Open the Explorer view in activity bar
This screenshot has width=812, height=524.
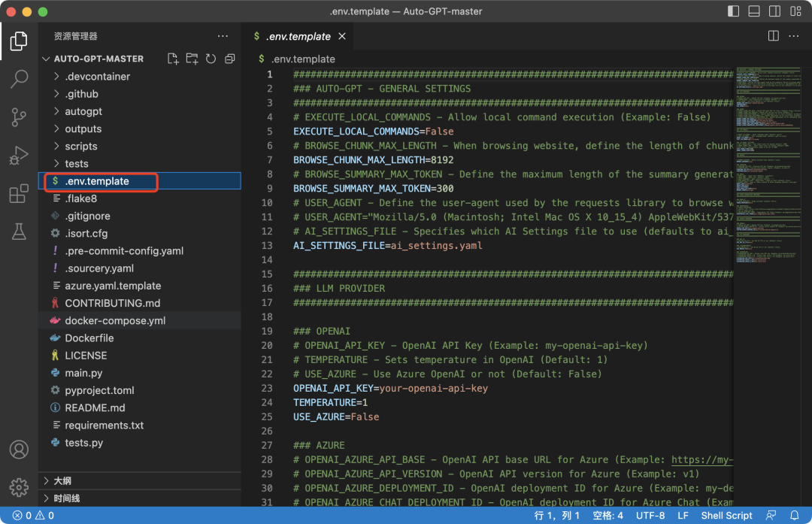(x=19, y=41)
